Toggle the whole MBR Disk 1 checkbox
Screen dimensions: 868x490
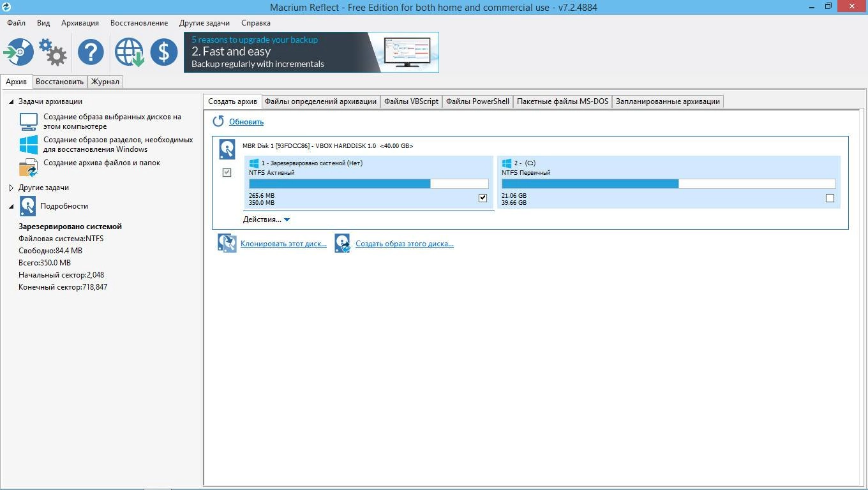coord(227,172)
